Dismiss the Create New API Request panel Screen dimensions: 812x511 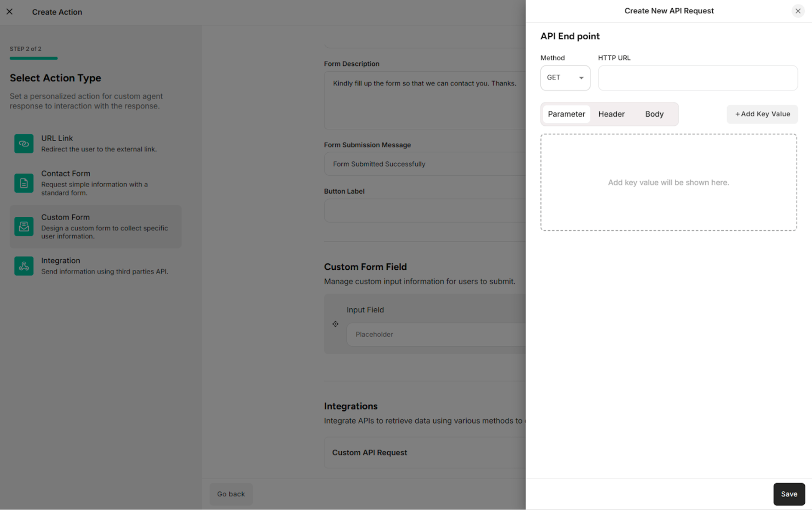coord(798,11)
